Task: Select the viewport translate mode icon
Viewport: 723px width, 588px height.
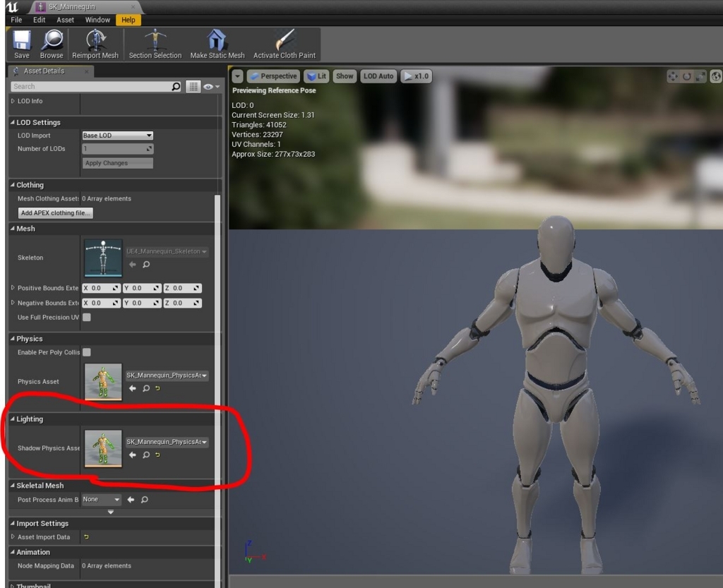Action: click(x=673, y=76)
